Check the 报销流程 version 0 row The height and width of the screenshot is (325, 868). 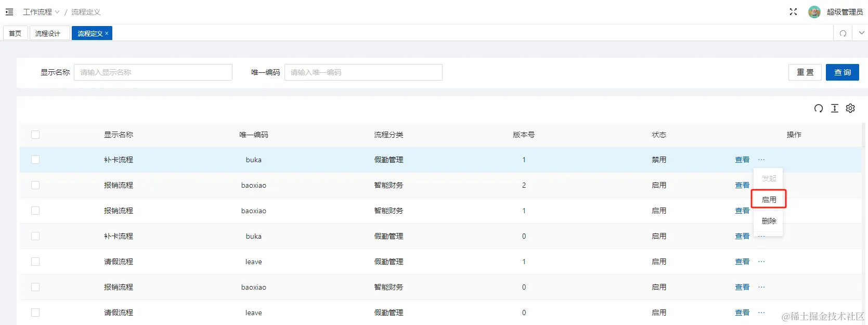[35, 287]
